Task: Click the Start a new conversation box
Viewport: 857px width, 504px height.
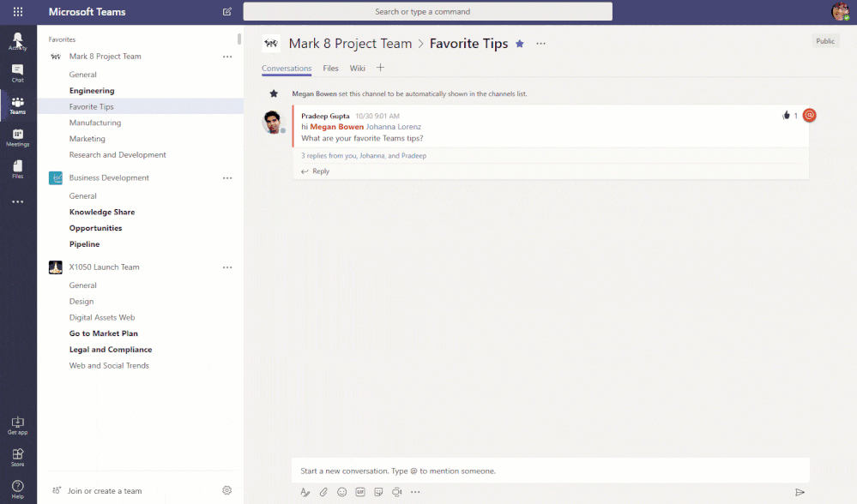Action: point(551,471)
